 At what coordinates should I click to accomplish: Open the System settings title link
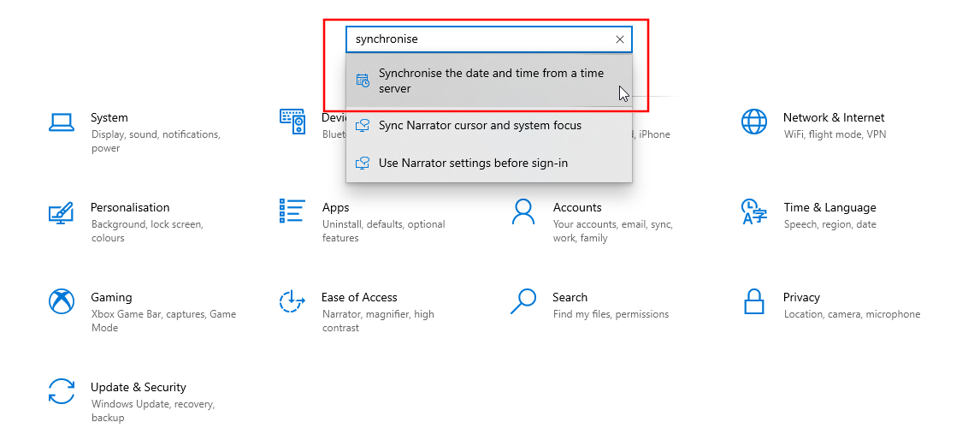click(x=109, y=118)
